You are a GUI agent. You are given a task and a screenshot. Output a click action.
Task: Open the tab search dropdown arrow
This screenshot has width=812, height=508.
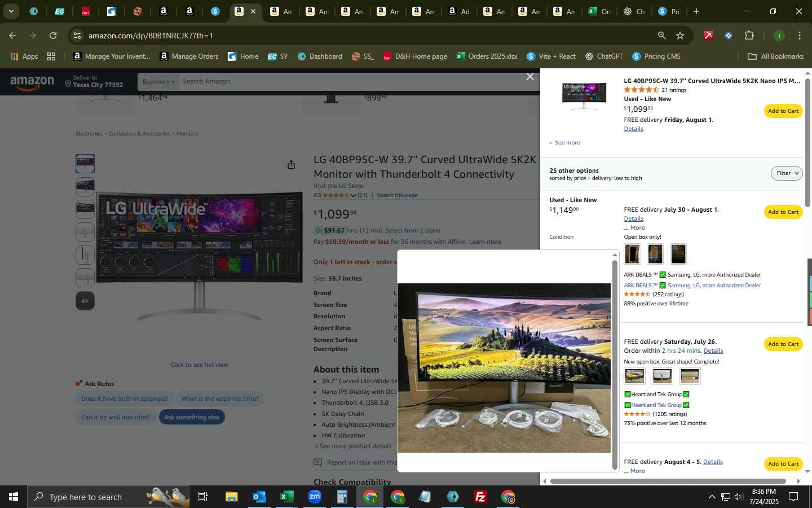(x=11, y=11)
